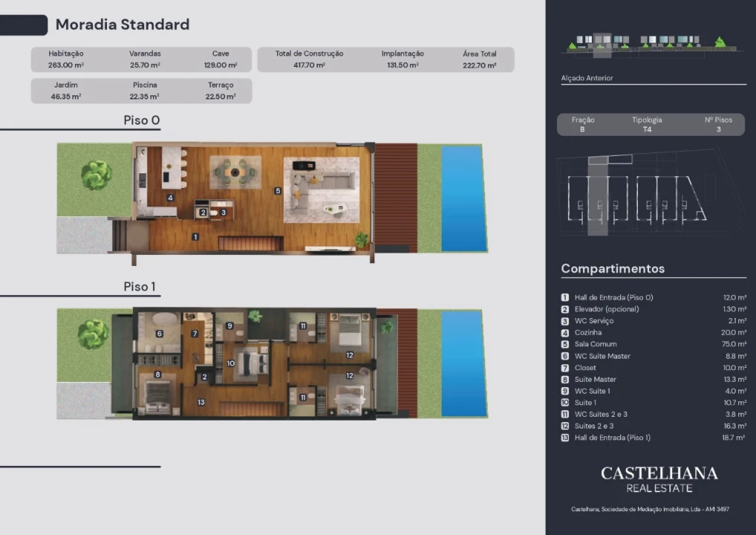Screen dimensions: 756x535
Task: Click the garden tree on the Piso 0 plan
Action: pos(97,175)
